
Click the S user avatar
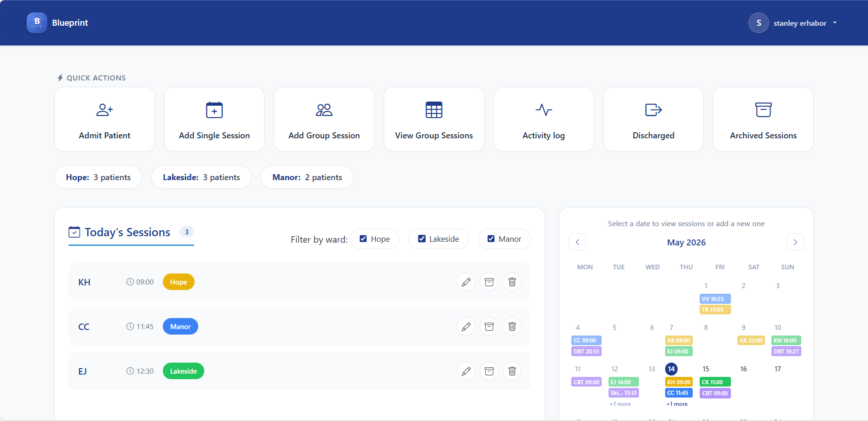pyautogui.click(x=759, y=23)
